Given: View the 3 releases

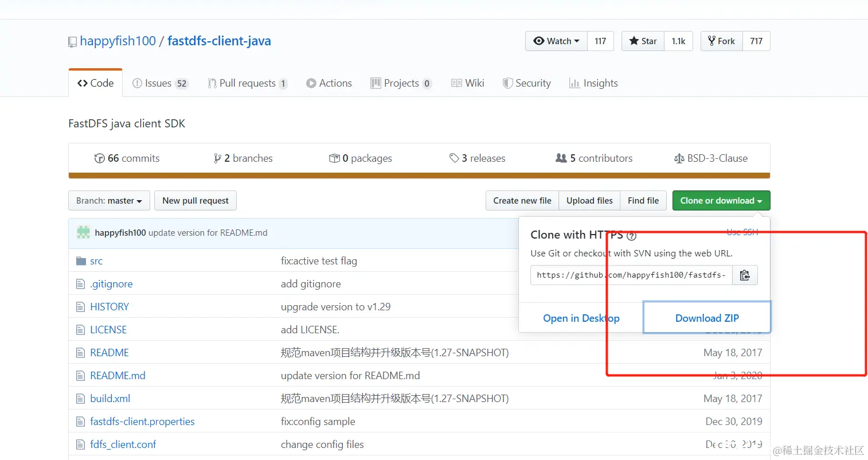Looking at the screenshot, I should pos(478,158).
